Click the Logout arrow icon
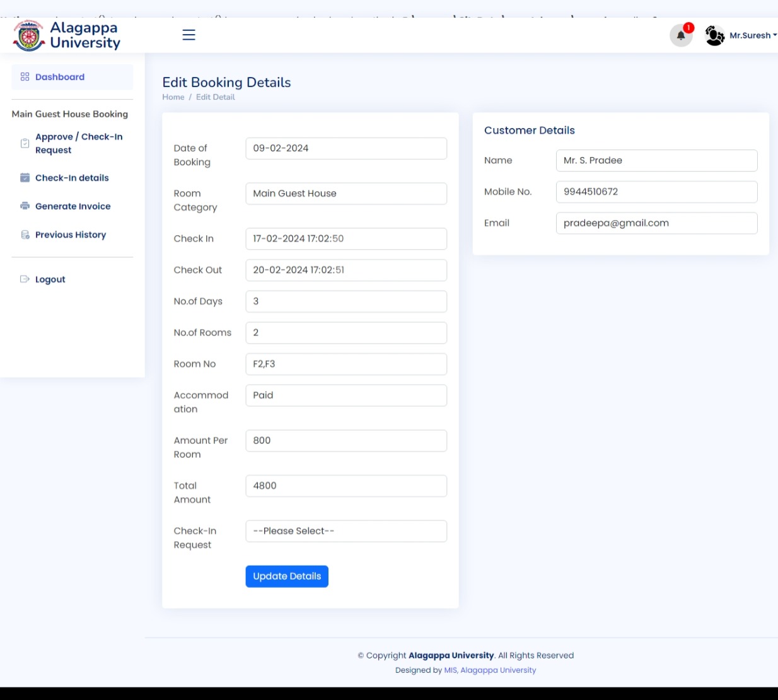Viewport: 778px width, 700px height. [x=25, y=279]
